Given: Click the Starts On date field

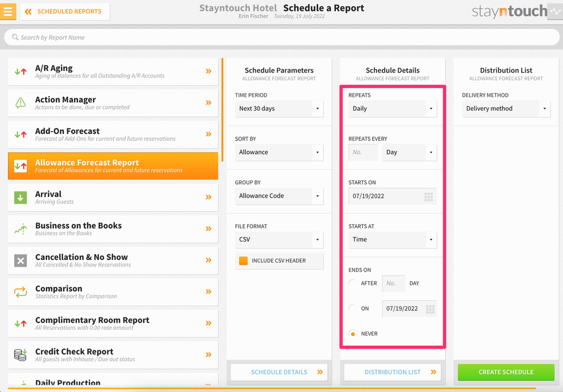Looking at the screenshot, I should [x=392, y=196].
